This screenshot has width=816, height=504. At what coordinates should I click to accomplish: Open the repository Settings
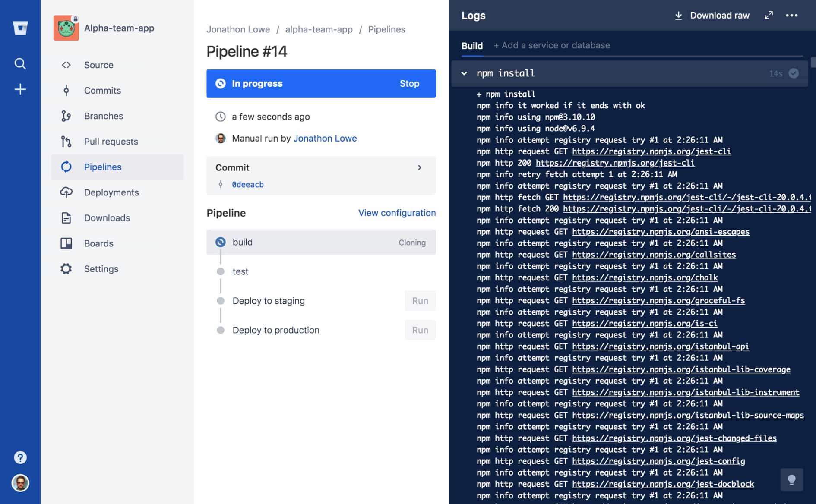[101, 269]
